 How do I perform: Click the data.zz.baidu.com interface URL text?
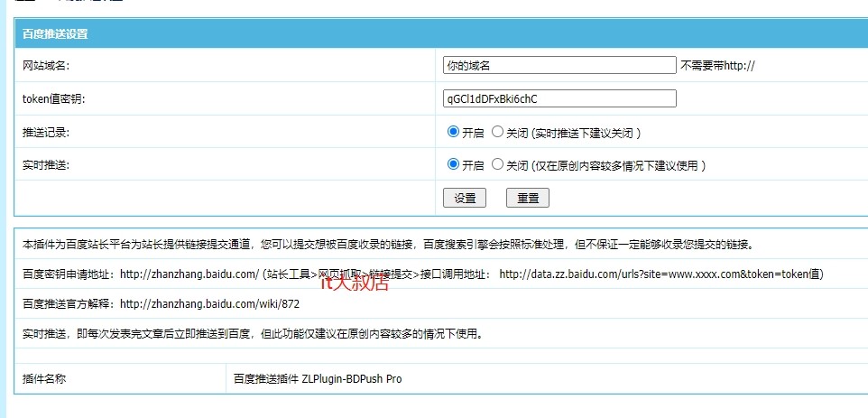click(661, 274)
